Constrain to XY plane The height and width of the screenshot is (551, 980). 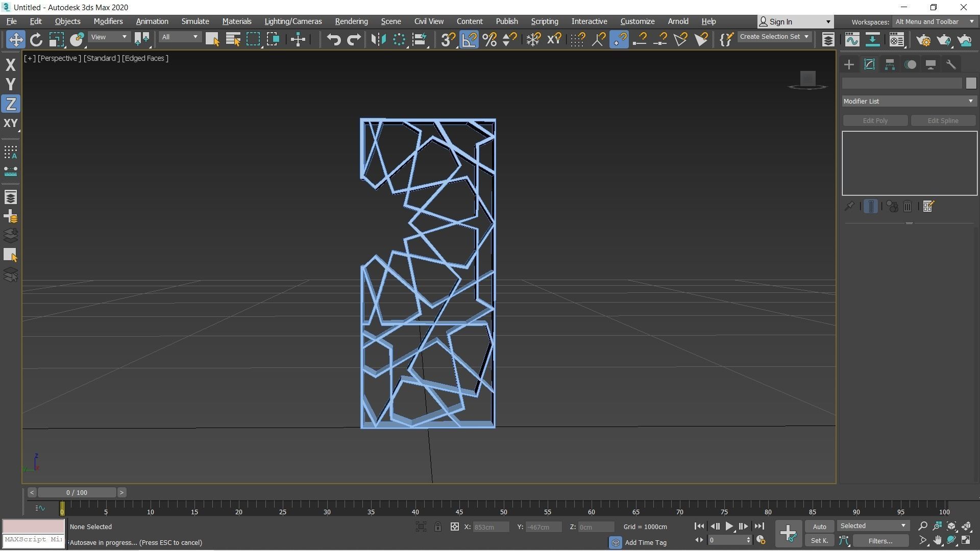(x=10, y=123)
